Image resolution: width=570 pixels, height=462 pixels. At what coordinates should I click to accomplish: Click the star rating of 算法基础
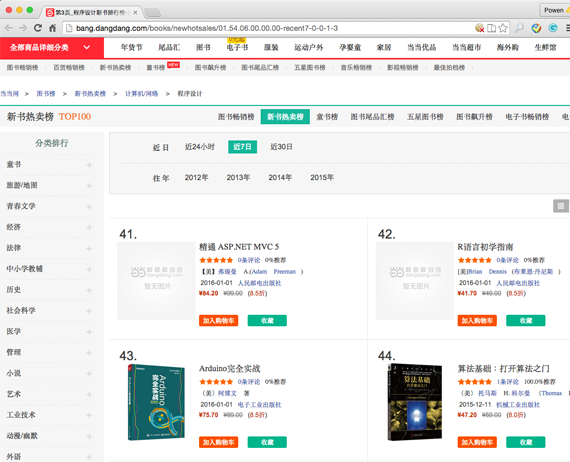point(474,382)
